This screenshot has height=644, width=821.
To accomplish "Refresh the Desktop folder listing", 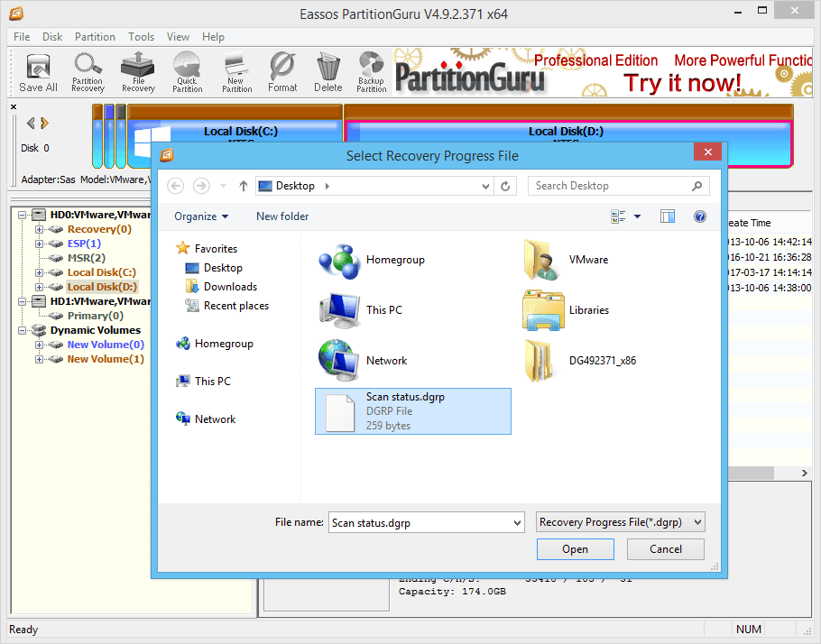I will tap(505, 186).
